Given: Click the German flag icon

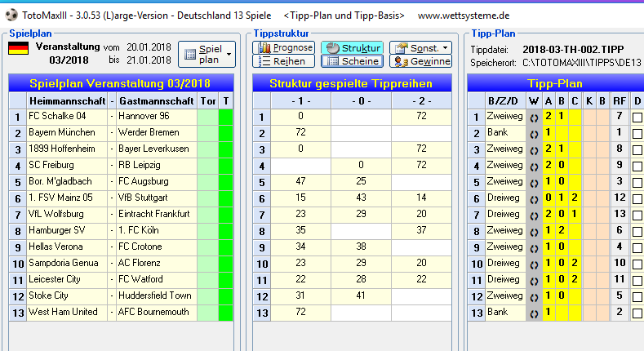Looking at the screenshot, I should 18,48.
